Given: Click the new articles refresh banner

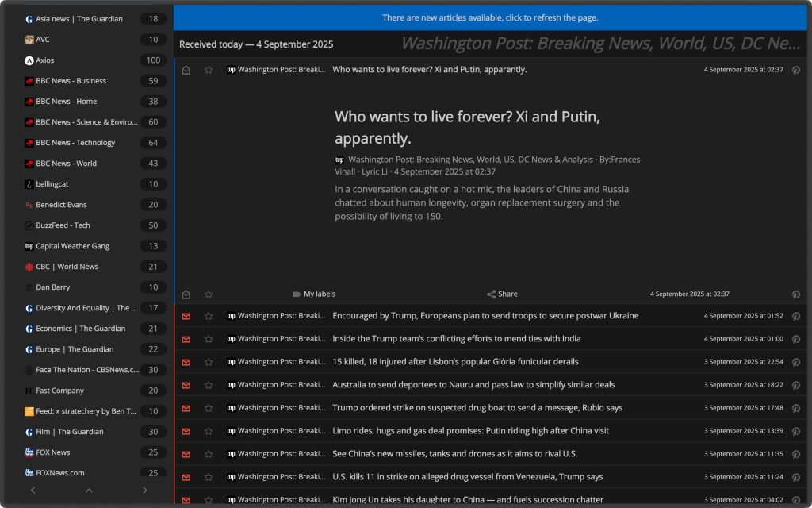Looking at the screenshot, I should (490, 17).
